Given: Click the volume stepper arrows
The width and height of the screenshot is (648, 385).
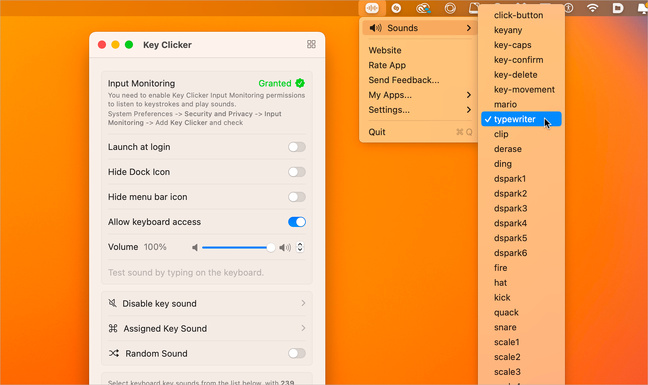Looking at the screenshot, I should point(300,247).
